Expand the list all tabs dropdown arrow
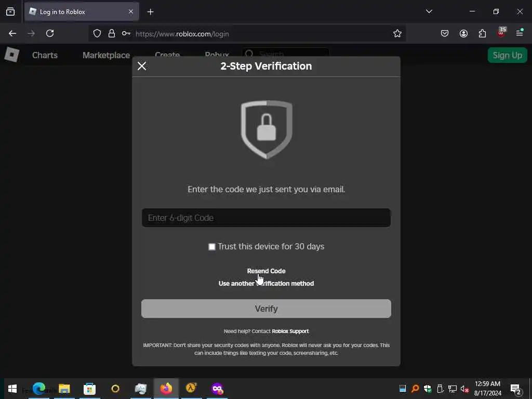The image size is (532, 399). pyautogui.click(x=429, y=11)
